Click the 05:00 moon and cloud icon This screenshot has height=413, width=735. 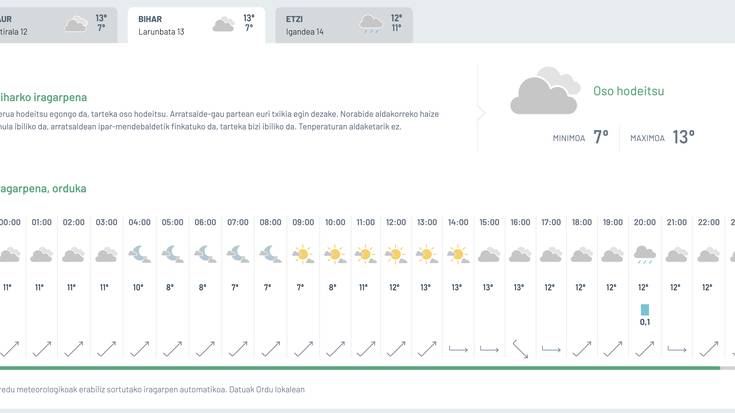[x=172, y=255]
